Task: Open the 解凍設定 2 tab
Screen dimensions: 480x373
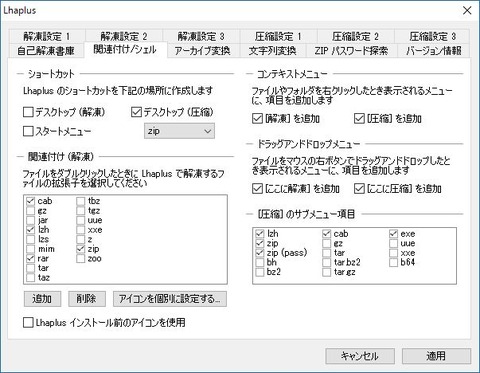Action: (124, 36)
